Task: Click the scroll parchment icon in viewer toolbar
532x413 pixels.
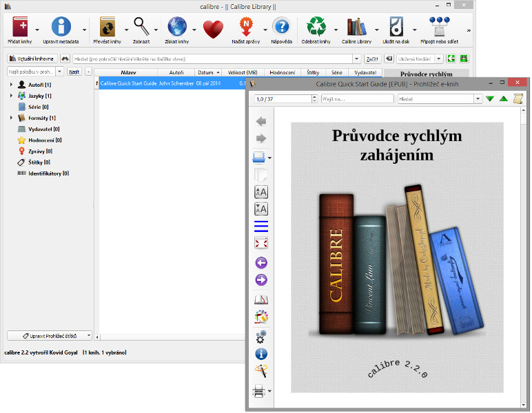Action: click(x=518, y=98)
